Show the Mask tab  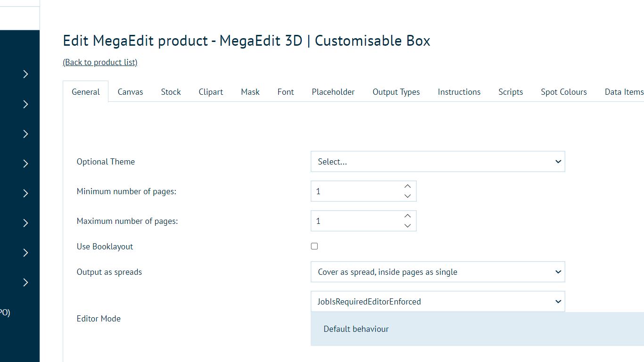click(250, 92)
